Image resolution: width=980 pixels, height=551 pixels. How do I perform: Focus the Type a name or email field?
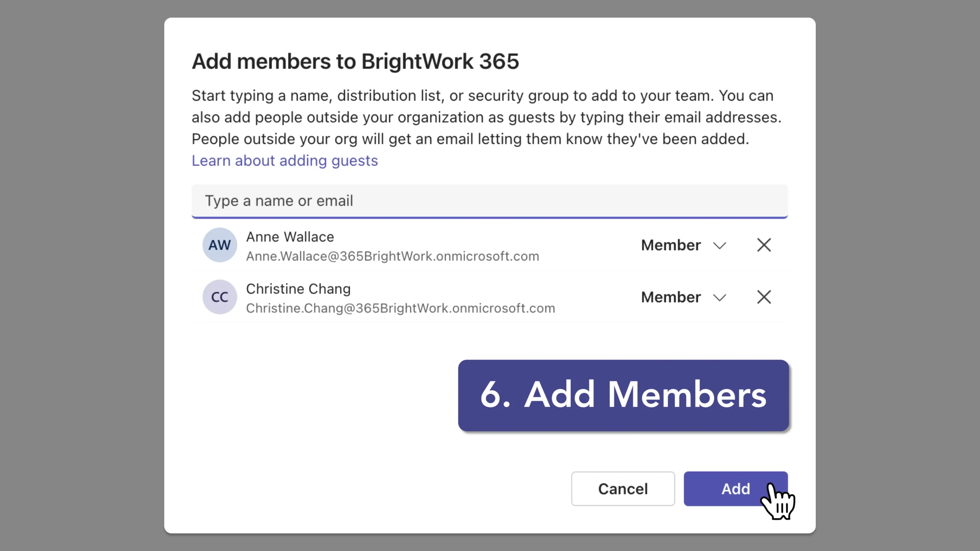coord(489,201)
